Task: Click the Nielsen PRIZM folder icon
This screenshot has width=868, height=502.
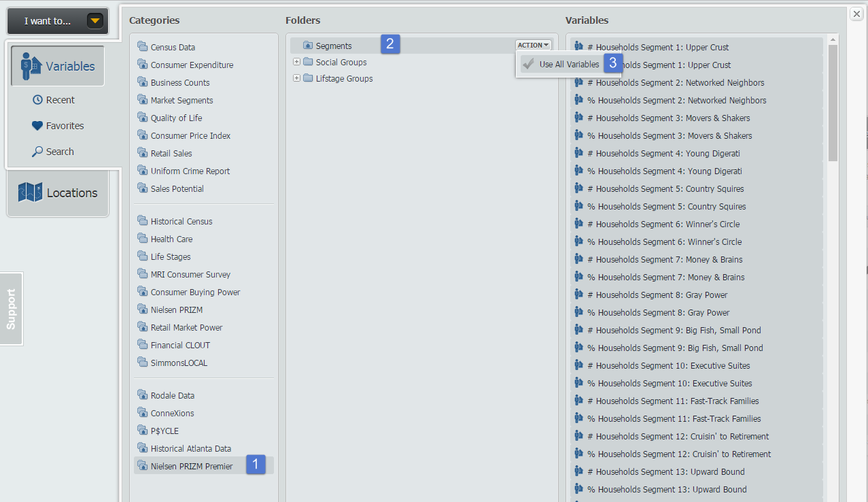Action: pos(142,309)
